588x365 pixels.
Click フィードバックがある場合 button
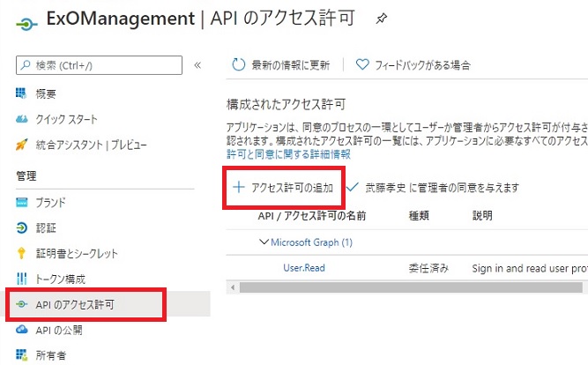pos(413,65)
